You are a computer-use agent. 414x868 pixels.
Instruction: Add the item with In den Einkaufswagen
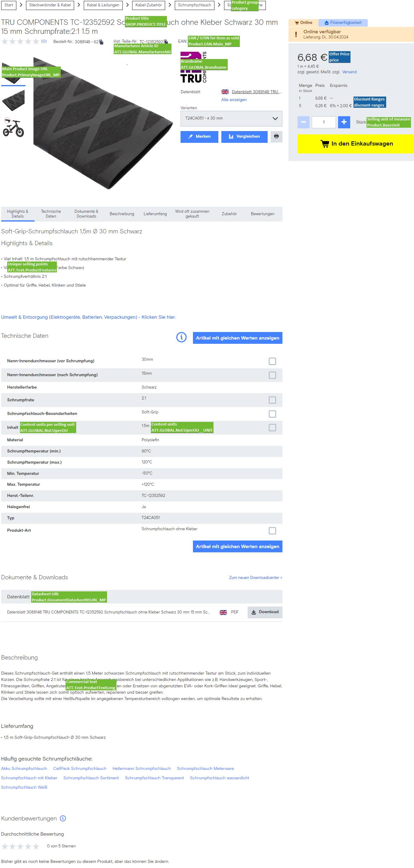pyautogui.click(x=356, y=144)
